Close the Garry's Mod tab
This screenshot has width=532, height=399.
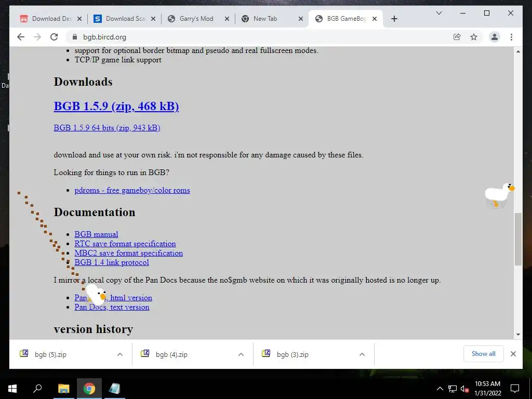tap(227, 19)
